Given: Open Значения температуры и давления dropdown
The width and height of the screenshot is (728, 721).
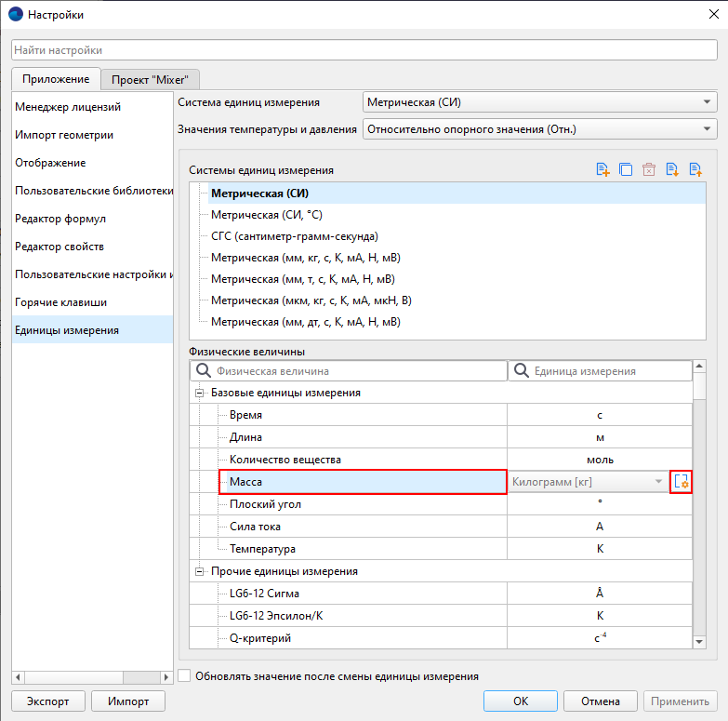Looking at the screenshot, I should point(539,129).
